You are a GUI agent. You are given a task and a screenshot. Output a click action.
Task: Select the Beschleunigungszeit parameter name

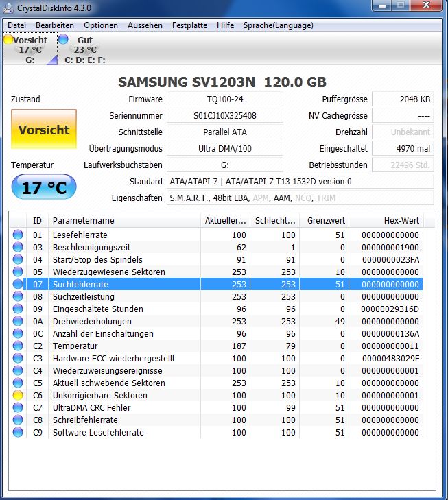point(91,248)
